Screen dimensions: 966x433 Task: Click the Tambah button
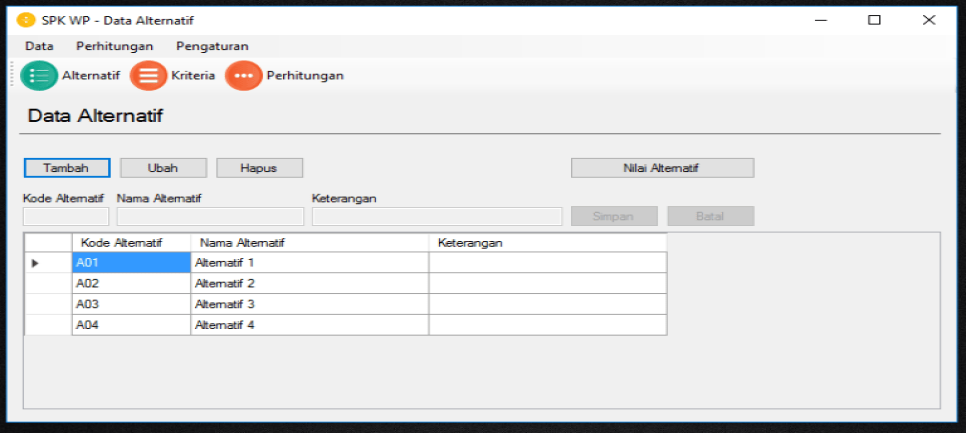67,168
